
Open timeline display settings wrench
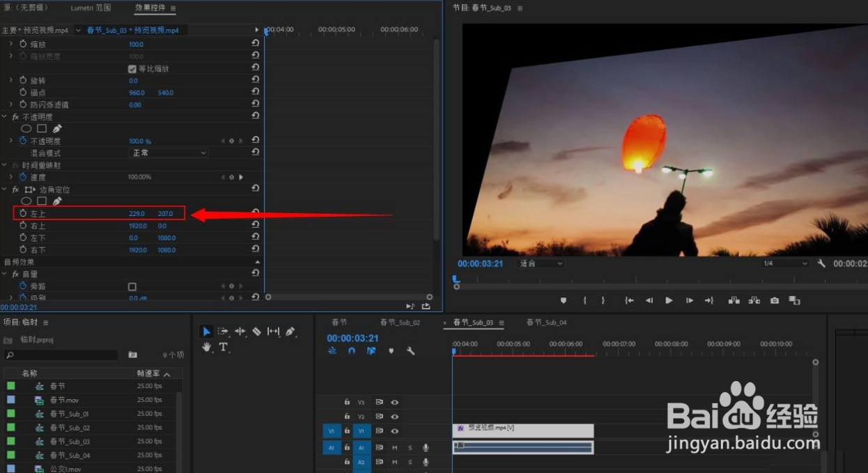coord(410,351)
